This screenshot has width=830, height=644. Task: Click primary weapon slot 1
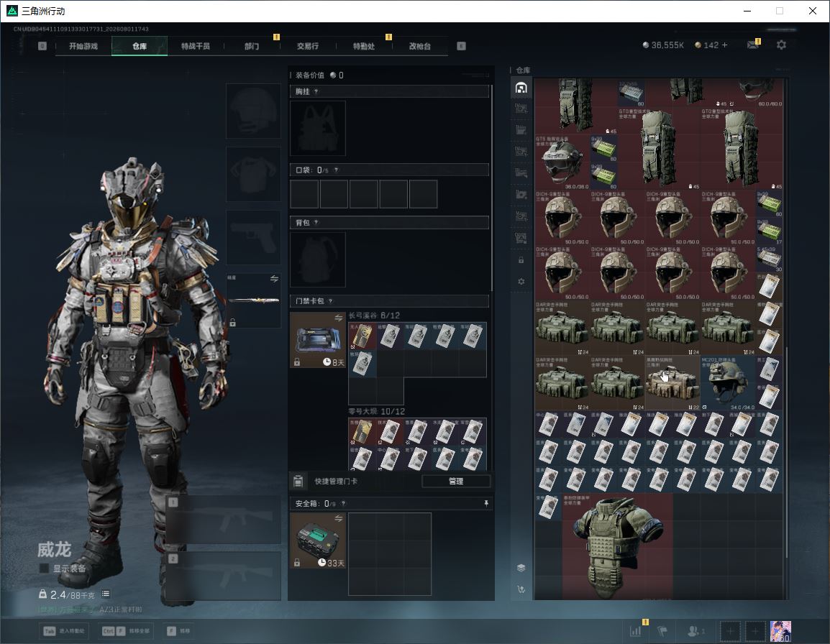click(x=224, y=519)
